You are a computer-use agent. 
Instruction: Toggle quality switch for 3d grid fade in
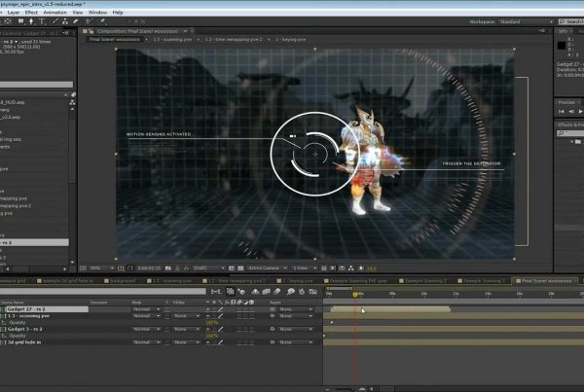coord(221,342)
